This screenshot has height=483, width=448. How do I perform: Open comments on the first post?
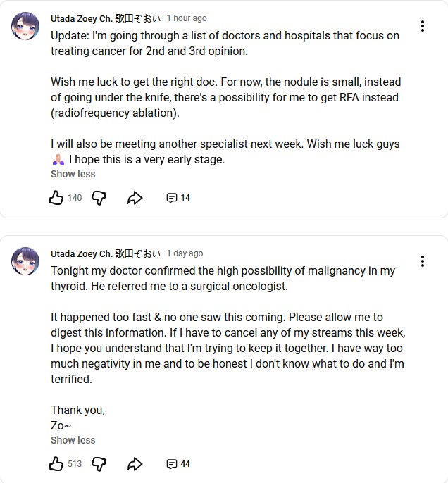(178, 198)
